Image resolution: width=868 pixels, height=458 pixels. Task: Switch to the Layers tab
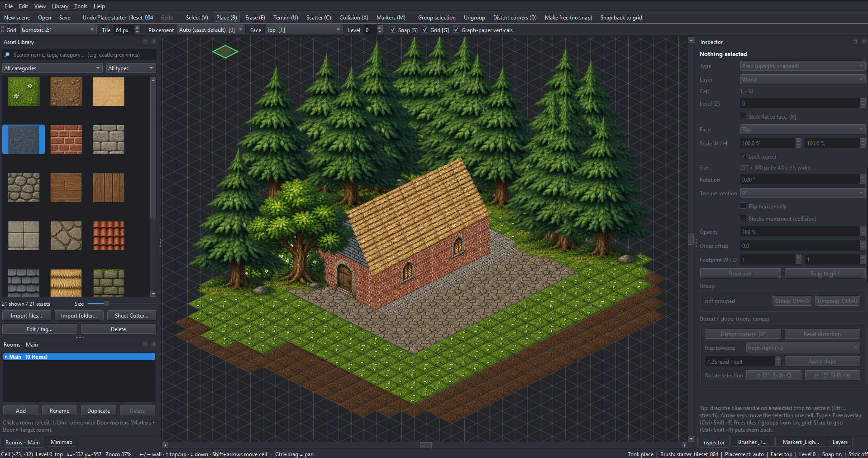tap(840, 442)
